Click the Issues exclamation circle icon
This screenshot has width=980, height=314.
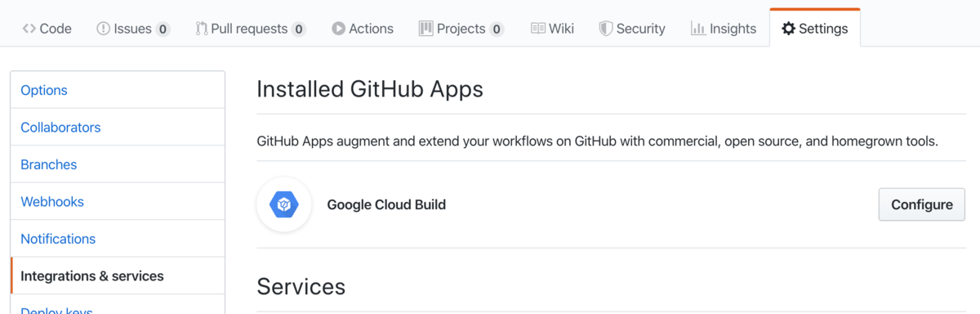[103, 29]
